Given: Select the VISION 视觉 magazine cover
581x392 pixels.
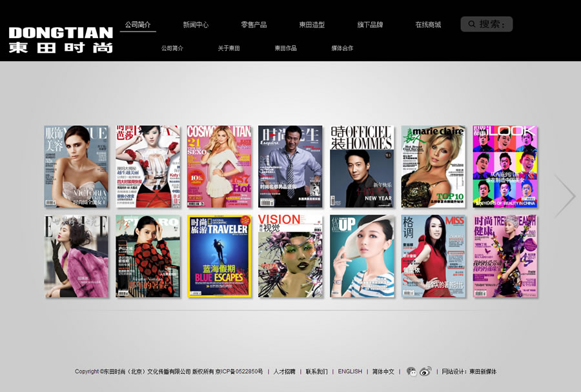Looking at the screenshot, I should [x=290, y=256].
